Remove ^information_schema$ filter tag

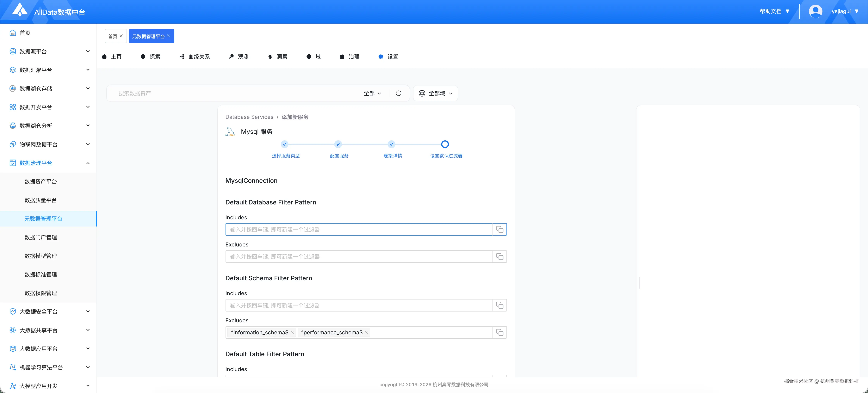point(292,332)
